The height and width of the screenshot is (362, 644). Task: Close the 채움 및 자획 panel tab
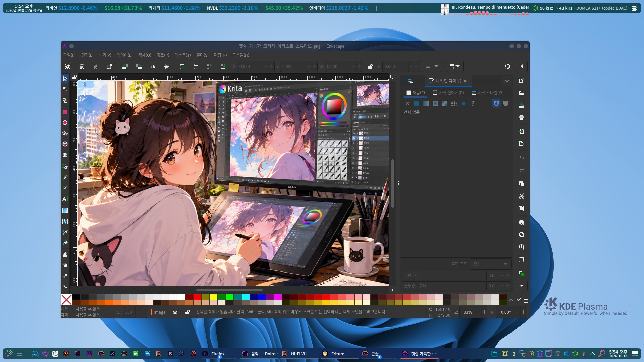(x=465, y=81)
